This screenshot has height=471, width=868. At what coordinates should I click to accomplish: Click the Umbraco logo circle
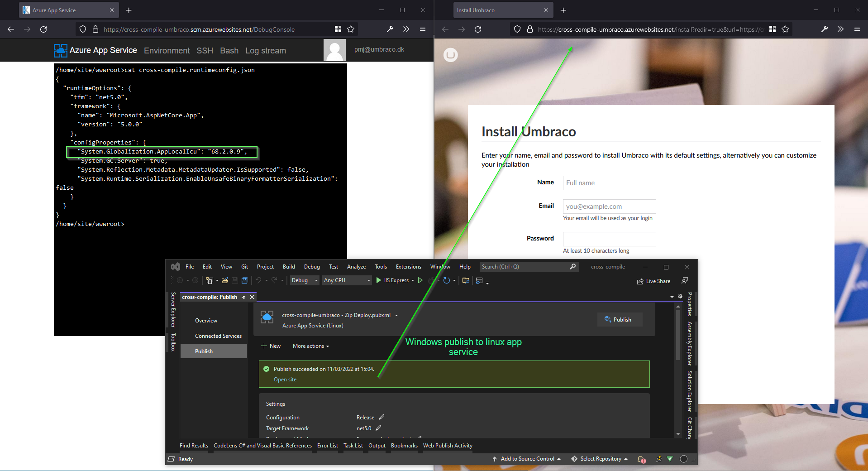coord(450,55)
